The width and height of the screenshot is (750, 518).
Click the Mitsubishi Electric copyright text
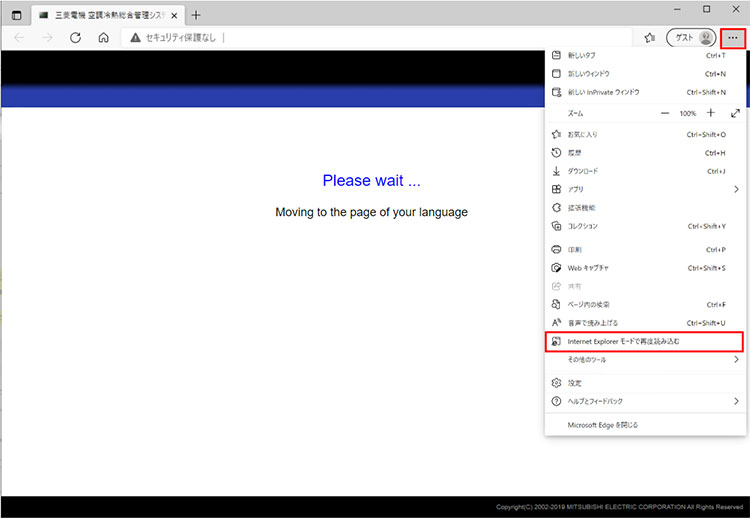click(x=619, y=507)
